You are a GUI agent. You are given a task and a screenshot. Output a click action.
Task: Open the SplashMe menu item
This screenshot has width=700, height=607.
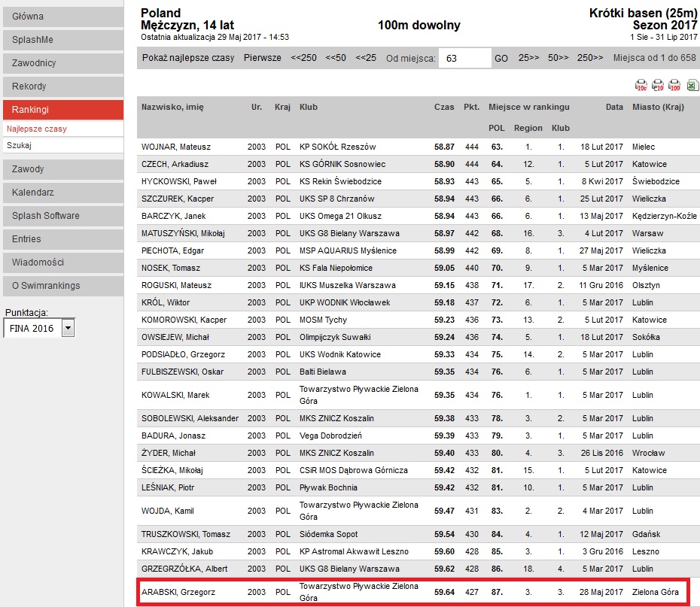click(x=63, y=40)
